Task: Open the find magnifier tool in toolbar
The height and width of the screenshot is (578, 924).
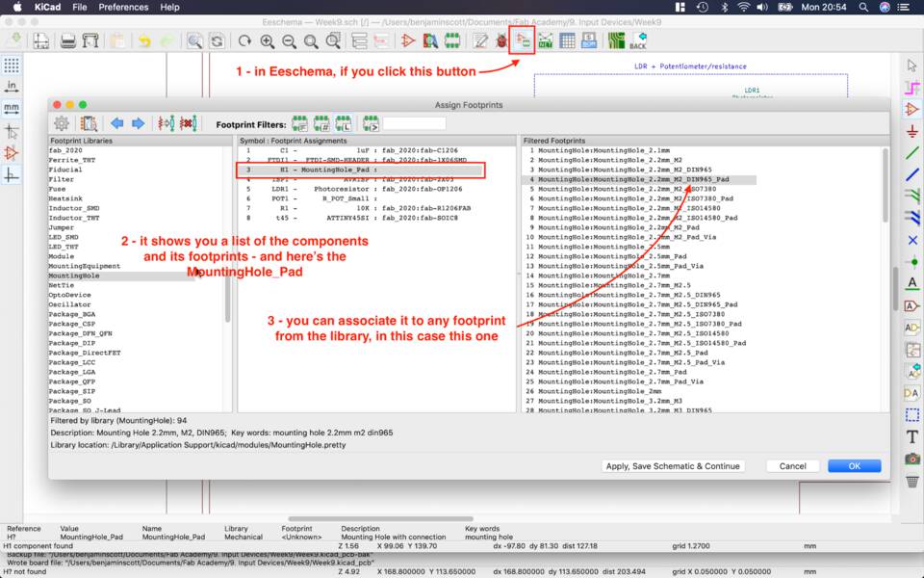Action: pos(194,40)
